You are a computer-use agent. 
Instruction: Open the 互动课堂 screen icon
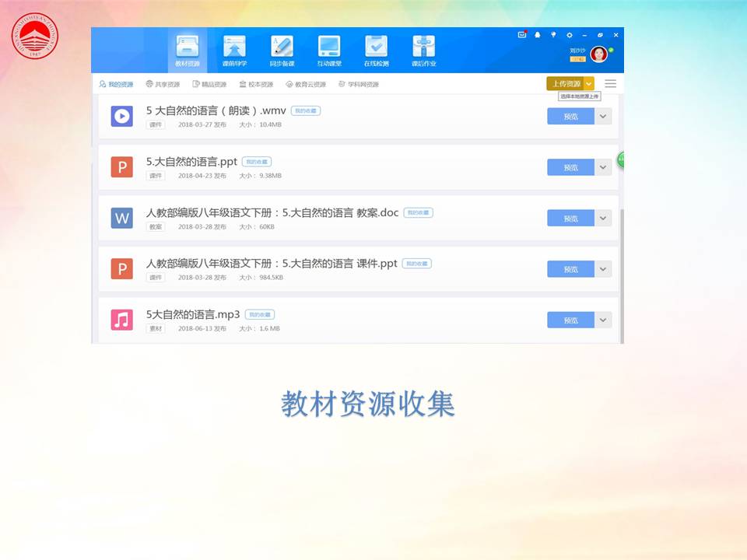tap(328, 47)
